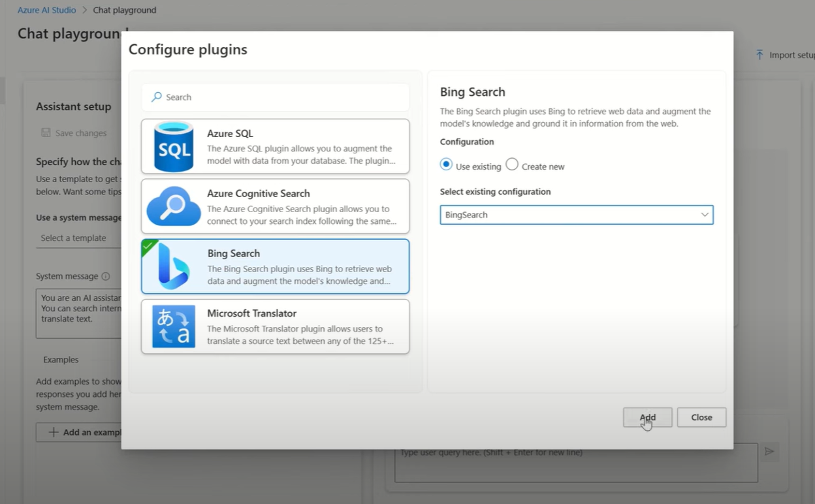Navigate to Azure AI Studio via breadcrumb

click(46, 10)
